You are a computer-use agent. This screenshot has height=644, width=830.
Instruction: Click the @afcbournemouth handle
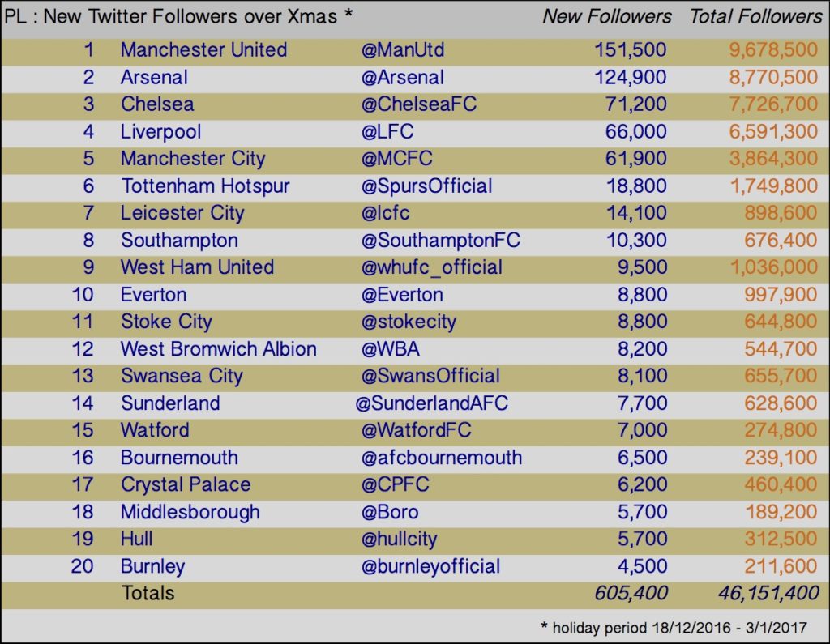pos(442,458)
